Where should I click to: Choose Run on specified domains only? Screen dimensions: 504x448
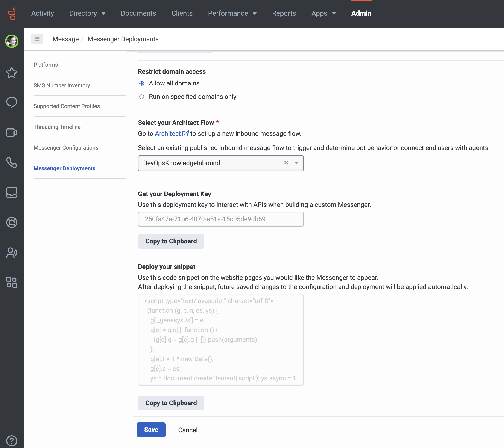pyautogui.click(x=141, y=97)
